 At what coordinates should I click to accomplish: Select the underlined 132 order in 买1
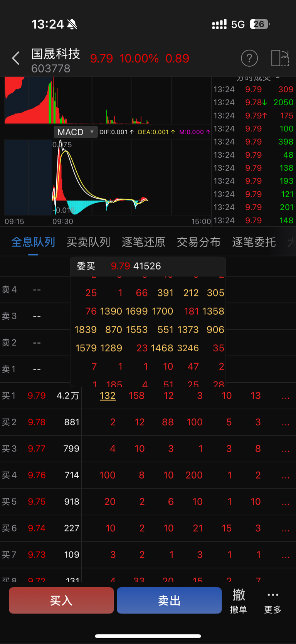[108, 396]
